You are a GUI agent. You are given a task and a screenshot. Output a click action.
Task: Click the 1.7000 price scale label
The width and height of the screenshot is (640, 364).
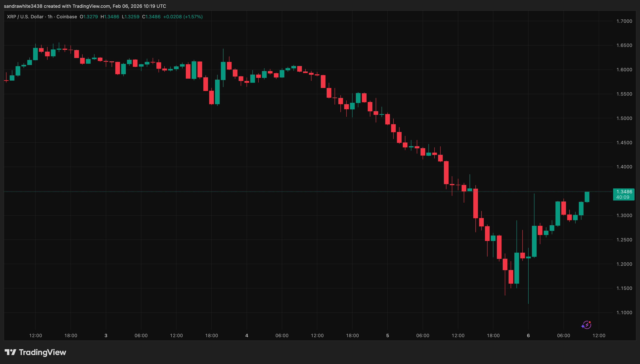click(625, 21)
